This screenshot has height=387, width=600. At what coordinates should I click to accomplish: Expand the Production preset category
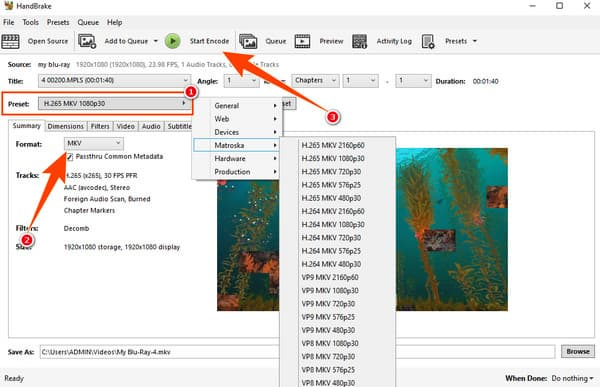236,172
